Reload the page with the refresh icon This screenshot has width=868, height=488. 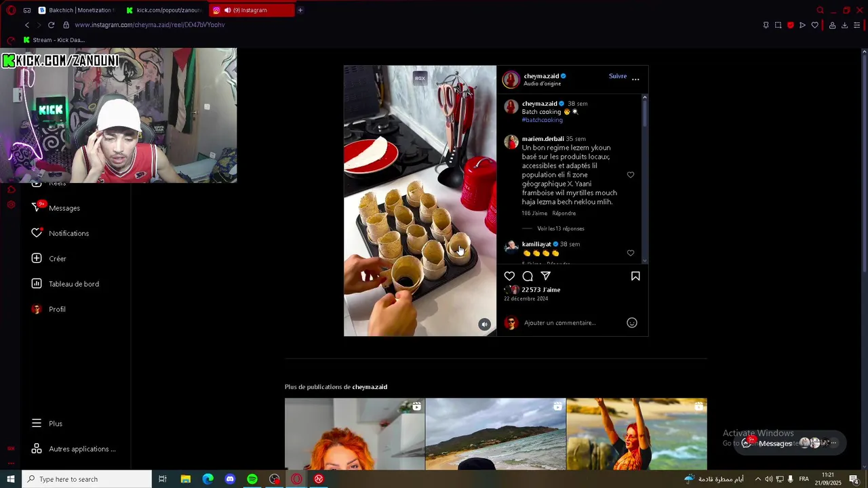click(x=51, y=25)
